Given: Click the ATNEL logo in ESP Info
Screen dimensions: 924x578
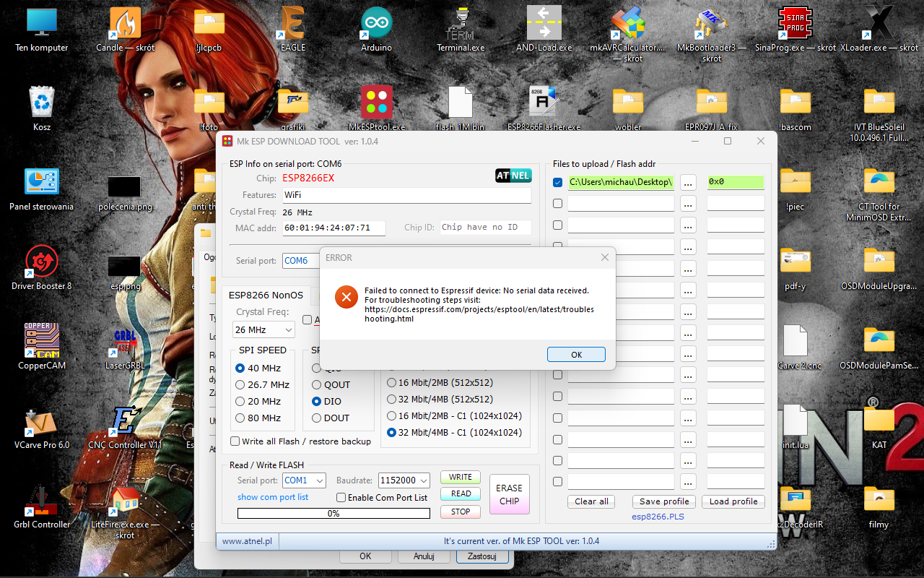Looking at the screenshot, I should pos(513,176).
